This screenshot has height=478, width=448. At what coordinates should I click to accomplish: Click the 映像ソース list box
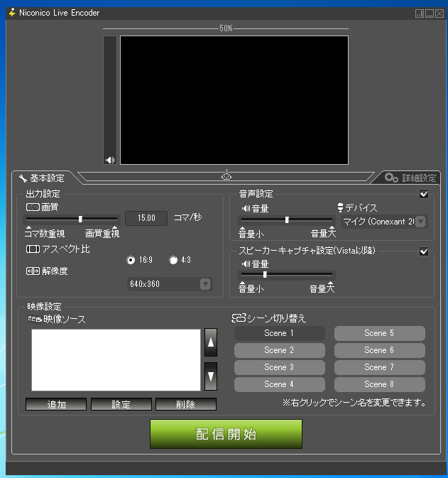(x=116, y=359)
